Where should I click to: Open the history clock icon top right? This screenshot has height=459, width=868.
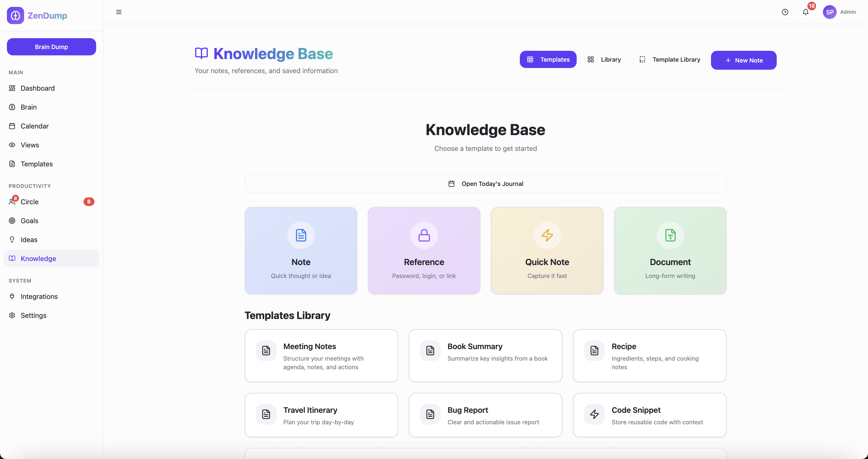coord(785,12)
